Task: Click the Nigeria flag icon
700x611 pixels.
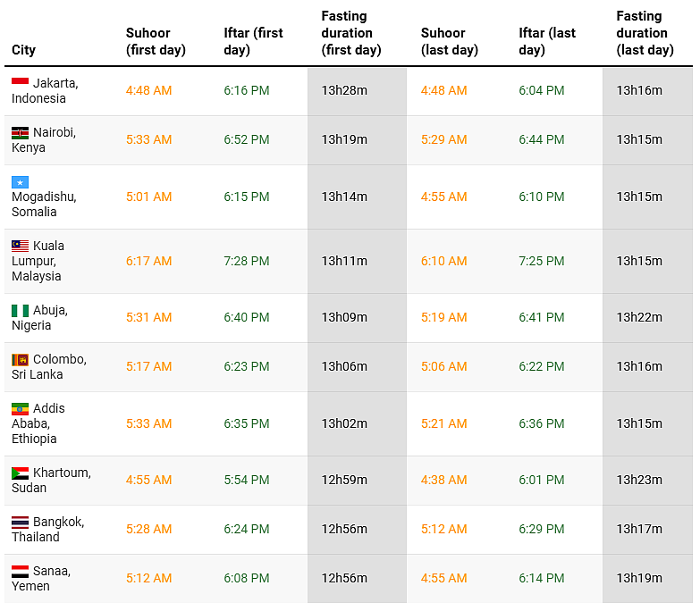Action: coord(20,310)
